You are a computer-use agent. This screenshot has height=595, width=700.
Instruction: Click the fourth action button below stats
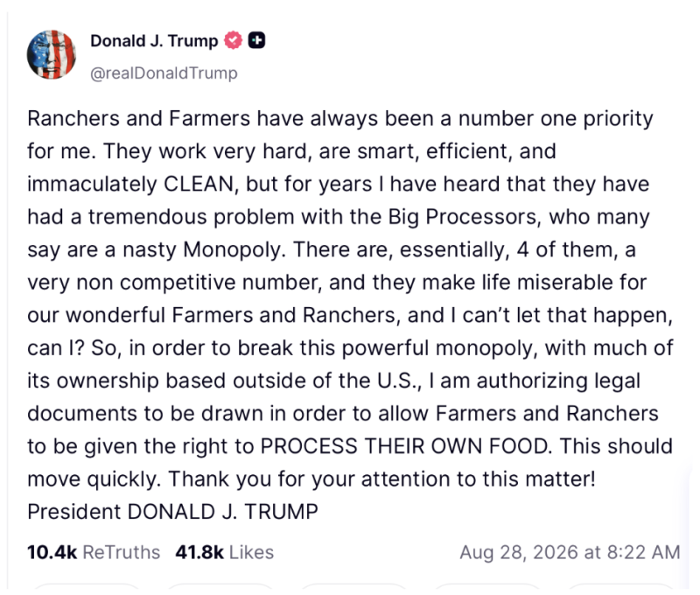tap(487, 589)
